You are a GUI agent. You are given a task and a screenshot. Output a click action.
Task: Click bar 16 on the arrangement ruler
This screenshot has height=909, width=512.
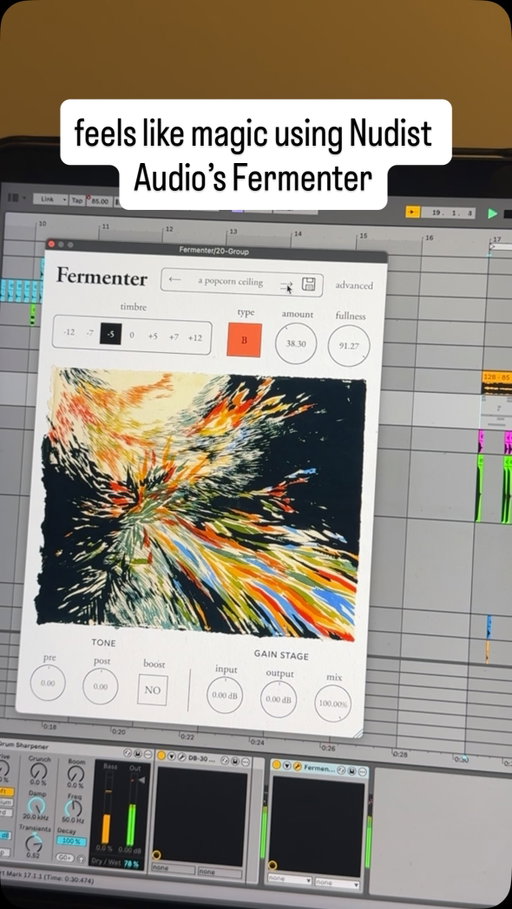pos(429,238)
